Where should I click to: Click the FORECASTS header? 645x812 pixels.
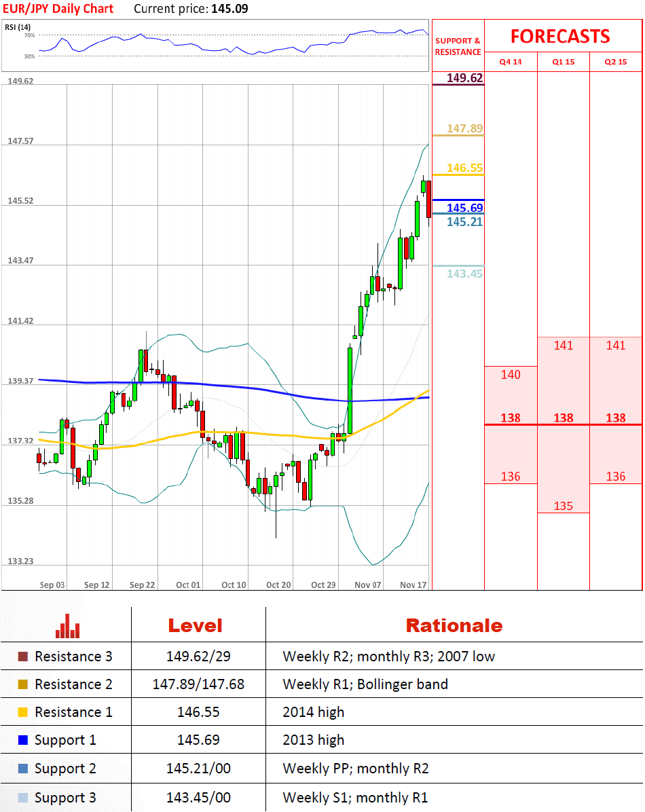pos(560,36)
